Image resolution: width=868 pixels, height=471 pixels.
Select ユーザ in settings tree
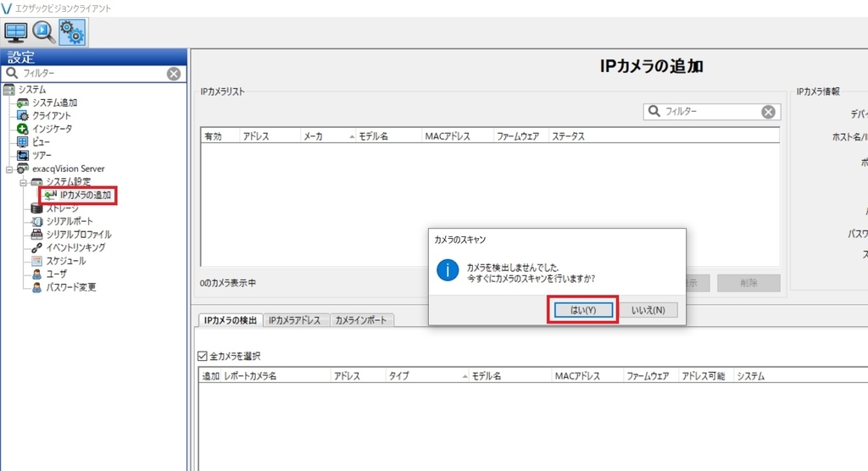point(56,274)
